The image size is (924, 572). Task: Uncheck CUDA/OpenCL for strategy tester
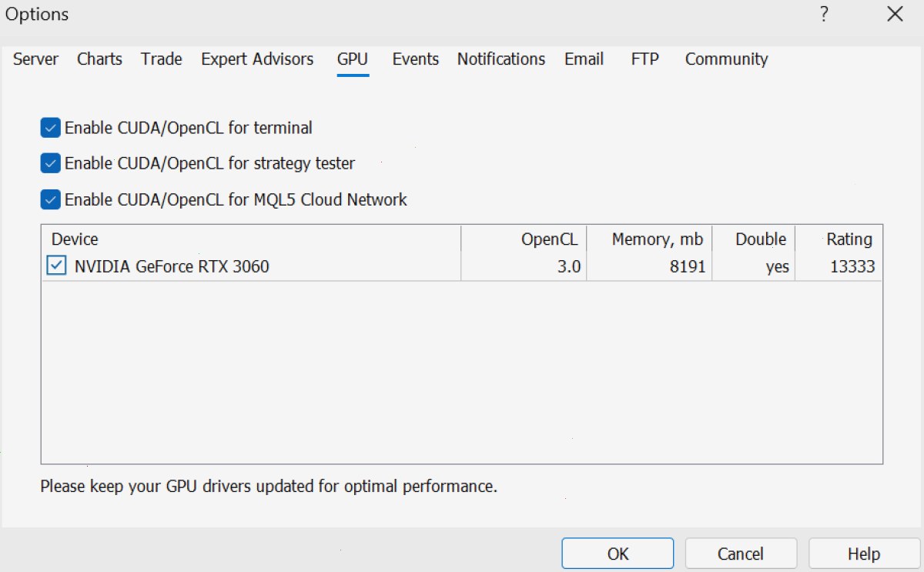coord(51,163)
